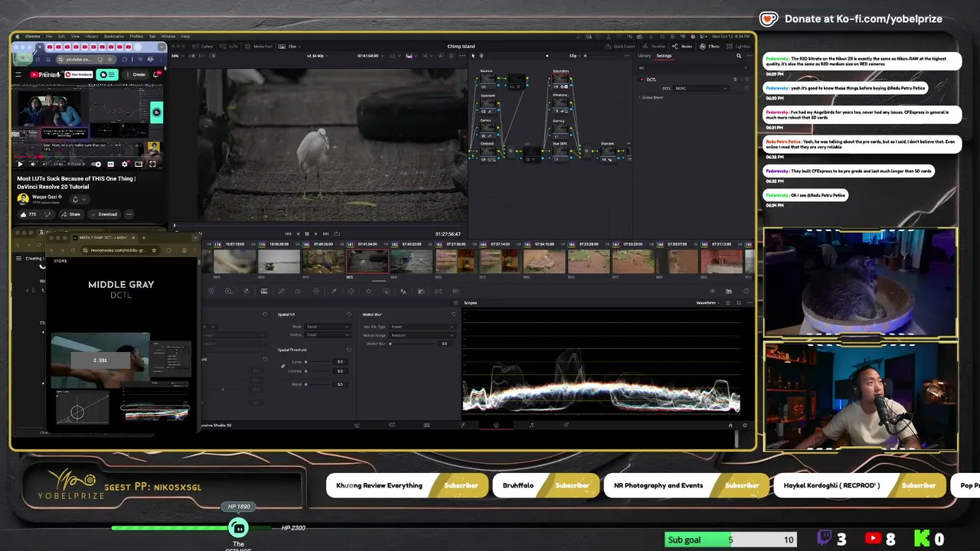Show the Scopes panel icon
This screenshot has width=980, height=551.
tap(729, 291)
